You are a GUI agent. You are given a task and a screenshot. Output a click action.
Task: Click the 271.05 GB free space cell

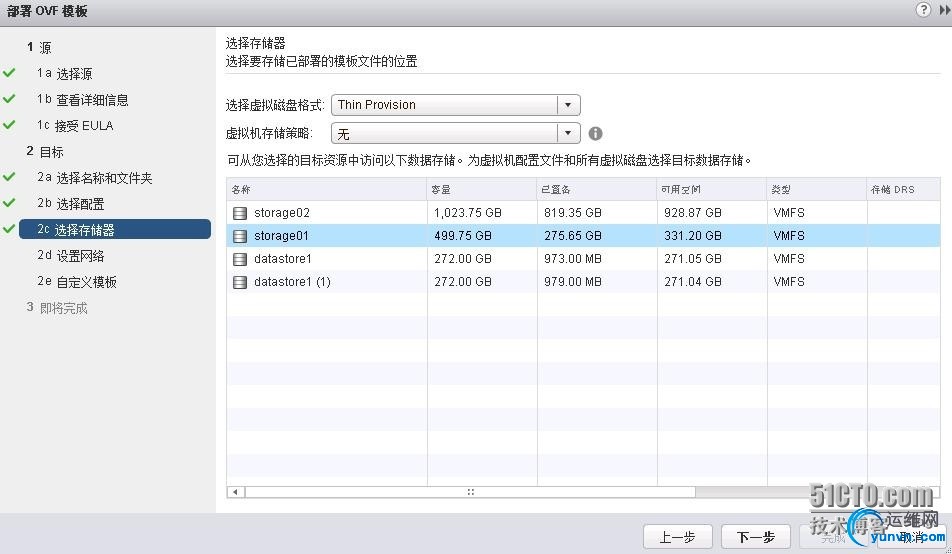point(693,259)
